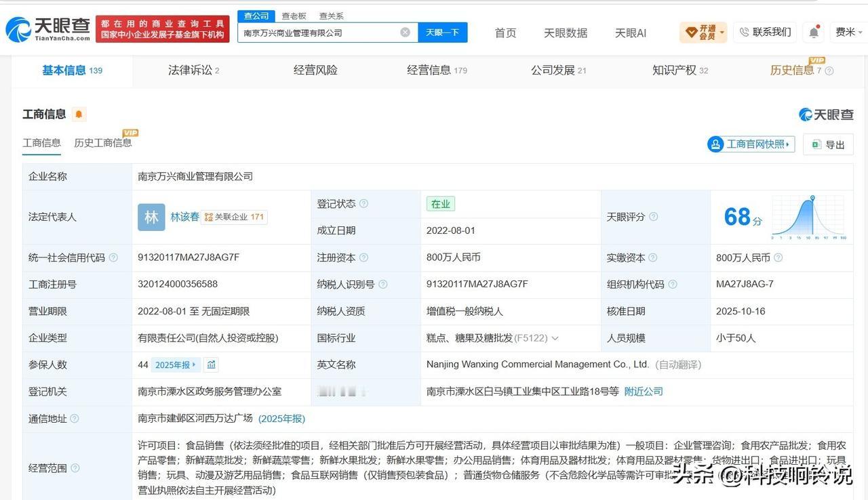
Task: Open the 经营信息 tab
Action: (437, 70)
